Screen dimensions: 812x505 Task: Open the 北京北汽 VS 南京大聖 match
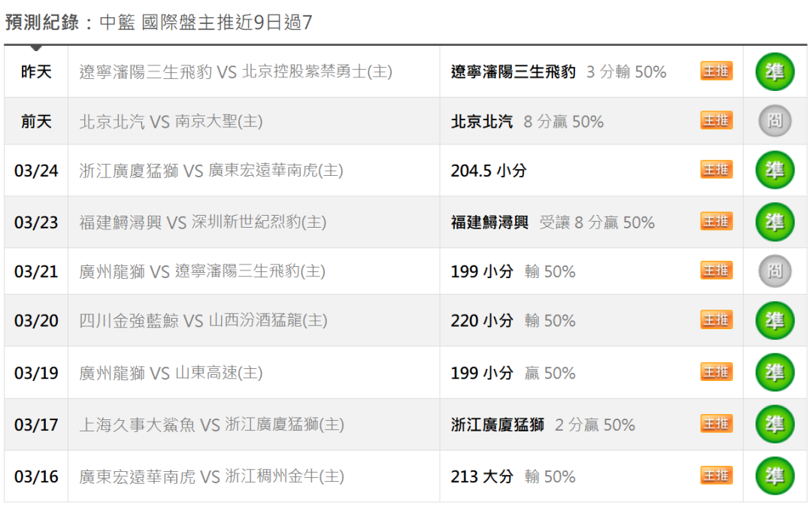171,122
